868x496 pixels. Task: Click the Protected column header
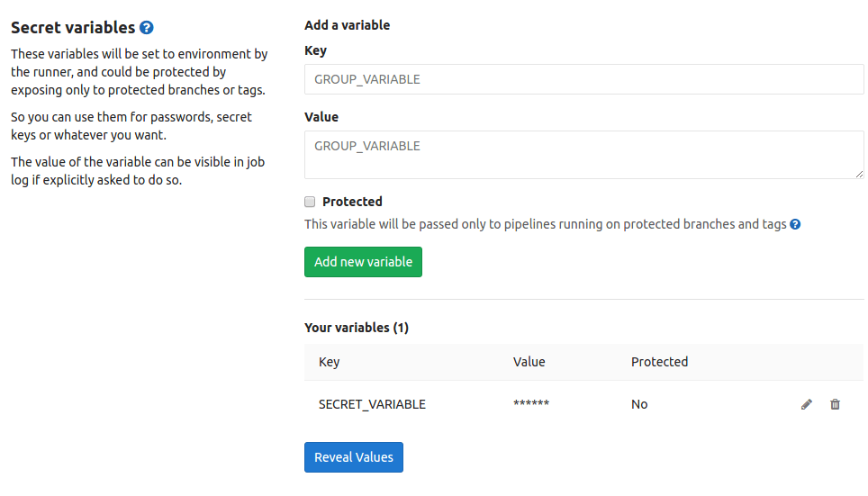(x=659, y=362)
